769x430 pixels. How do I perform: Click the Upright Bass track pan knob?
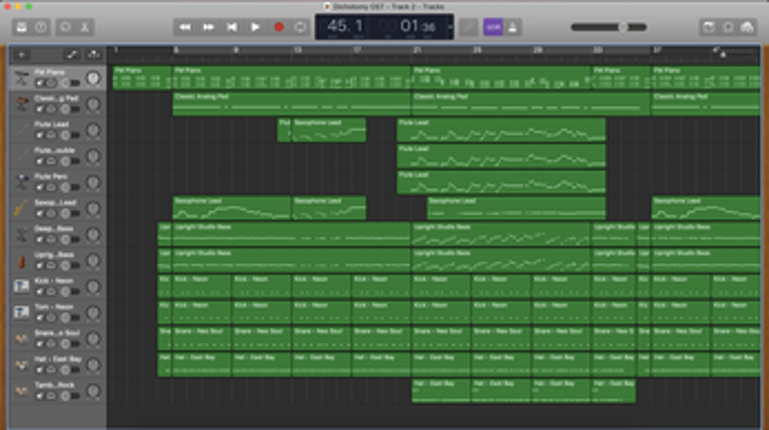click(93, 261)
